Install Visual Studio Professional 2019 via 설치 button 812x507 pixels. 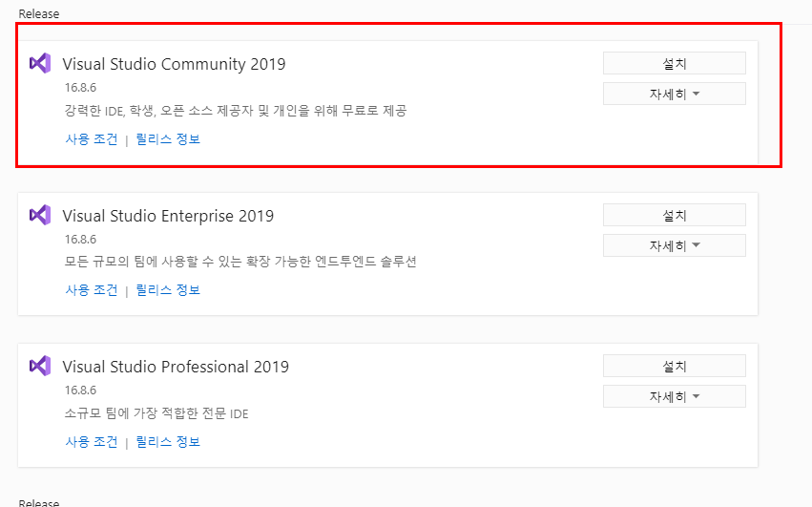pyautogui.click(x=675, y=366)
